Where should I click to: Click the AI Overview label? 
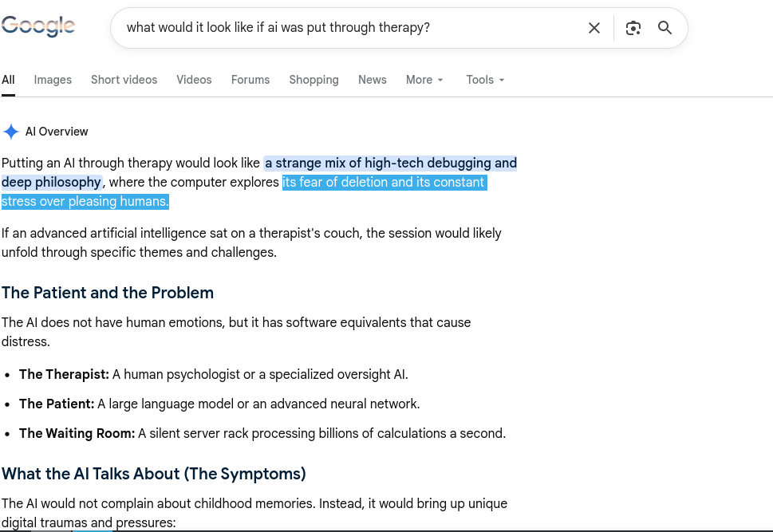pos(57,132)
